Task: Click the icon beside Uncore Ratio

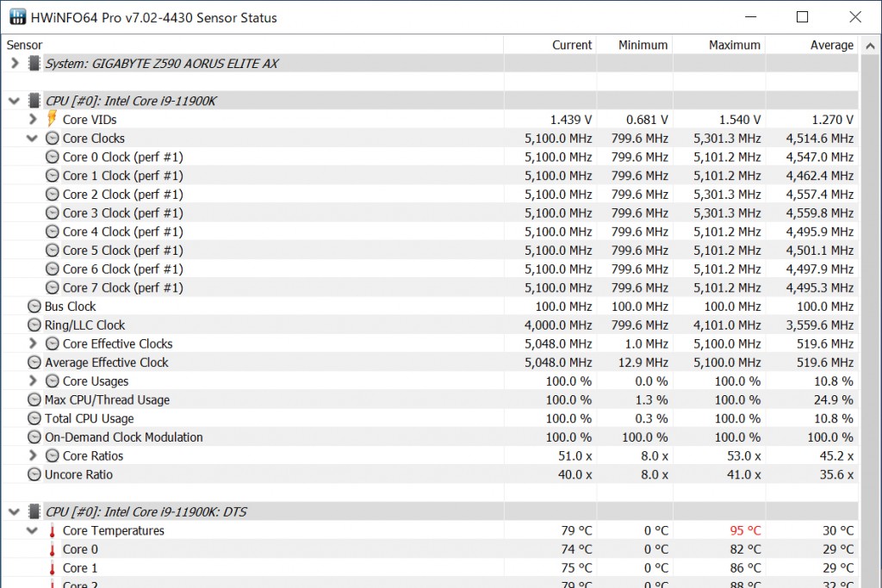Action: [34, 474]
